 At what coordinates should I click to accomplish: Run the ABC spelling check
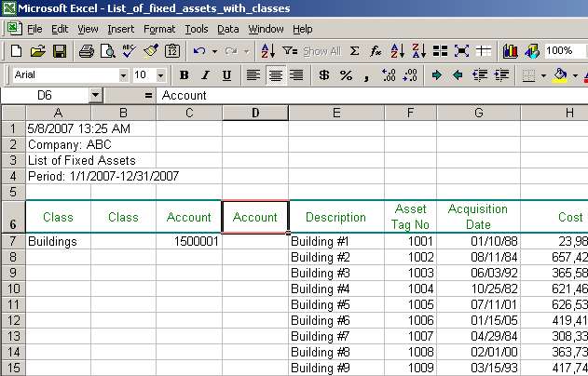tap(129, 51)
